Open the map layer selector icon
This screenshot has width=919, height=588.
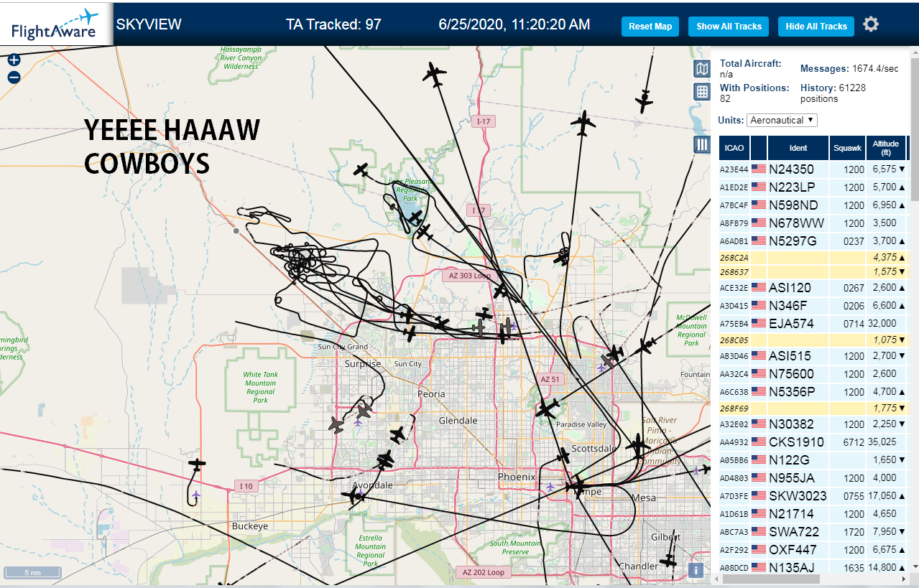point(702,69)
